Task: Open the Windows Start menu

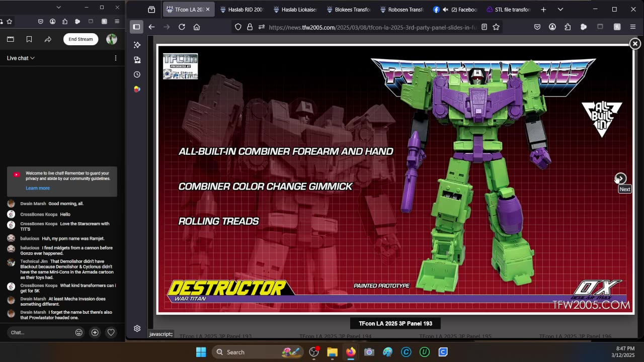Action: click(x=201, y=352)
